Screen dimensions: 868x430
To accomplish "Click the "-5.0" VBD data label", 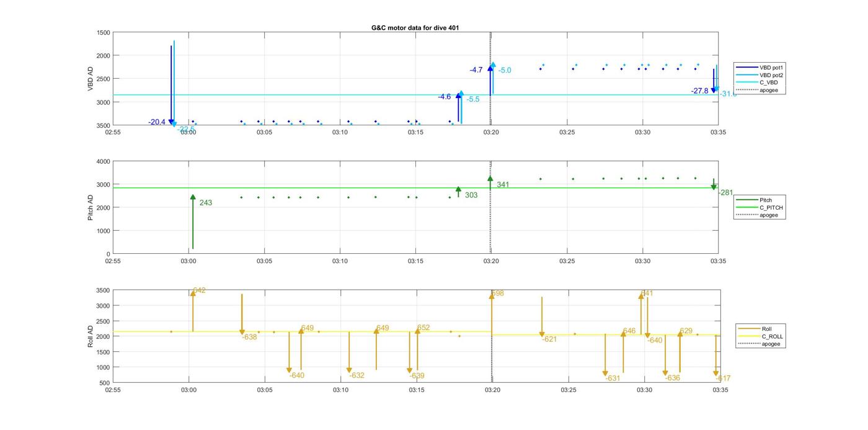I will (x=505, y=71).
